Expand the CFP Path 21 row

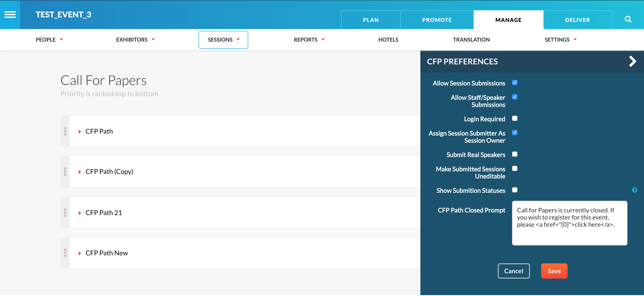pos(80,213)
